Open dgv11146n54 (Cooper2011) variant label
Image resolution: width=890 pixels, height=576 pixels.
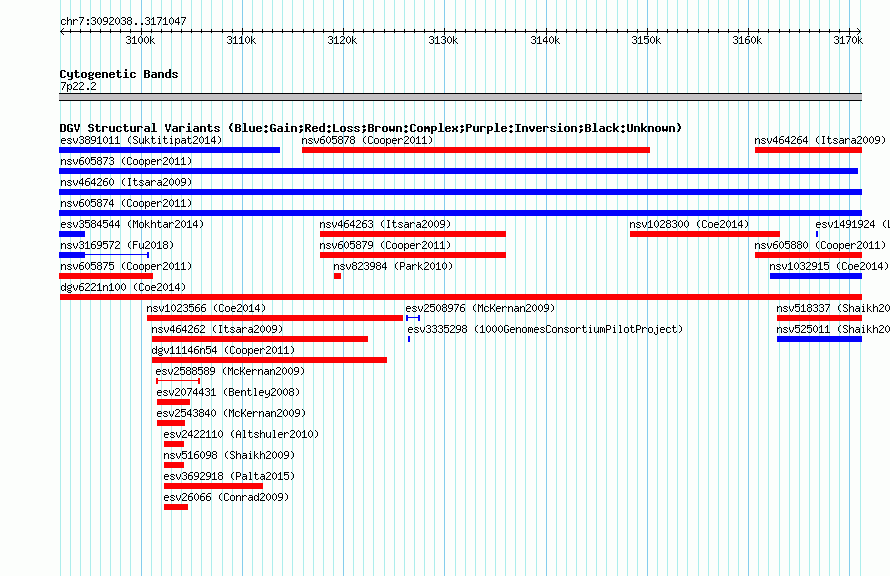(223, 350)
